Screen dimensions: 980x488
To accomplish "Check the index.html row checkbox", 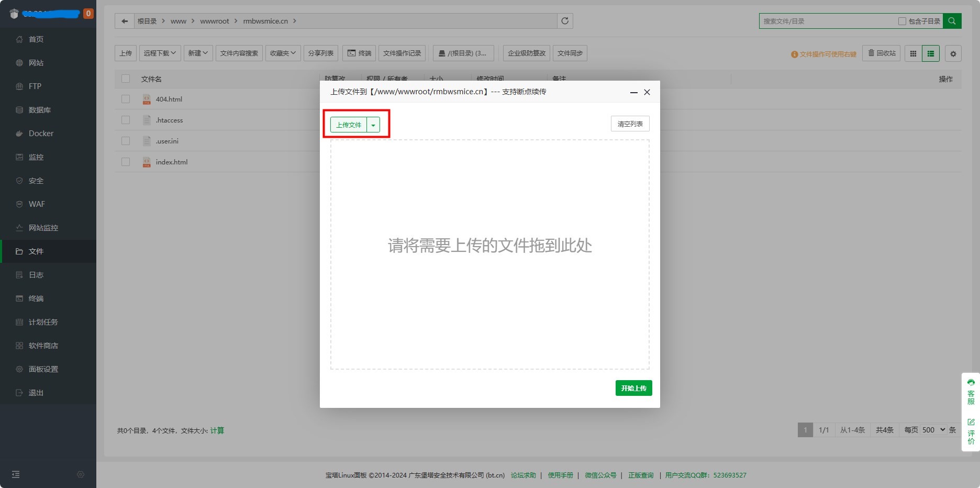I will (126, 162).
